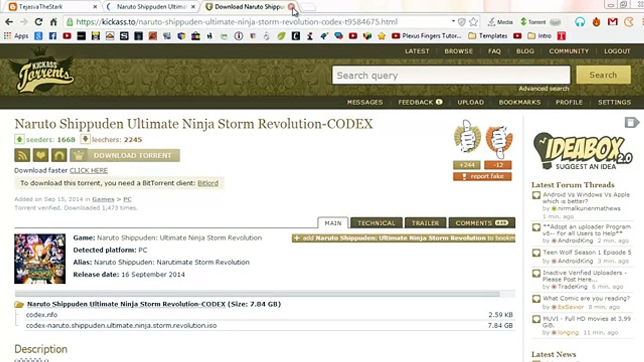Open the Gmail extension icon in toolbar
644x362 pixels.
pyautogui.click(x=612, y=22)
